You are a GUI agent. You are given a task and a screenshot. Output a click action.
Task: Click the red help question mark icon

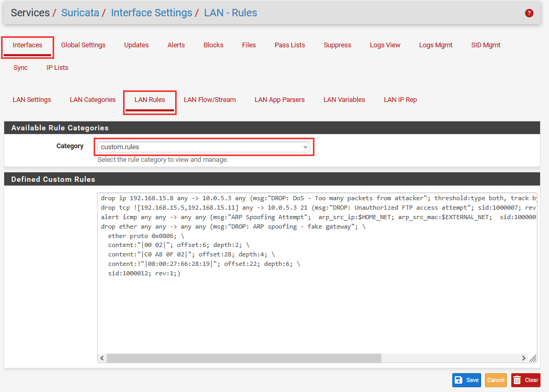coord(529,13)
